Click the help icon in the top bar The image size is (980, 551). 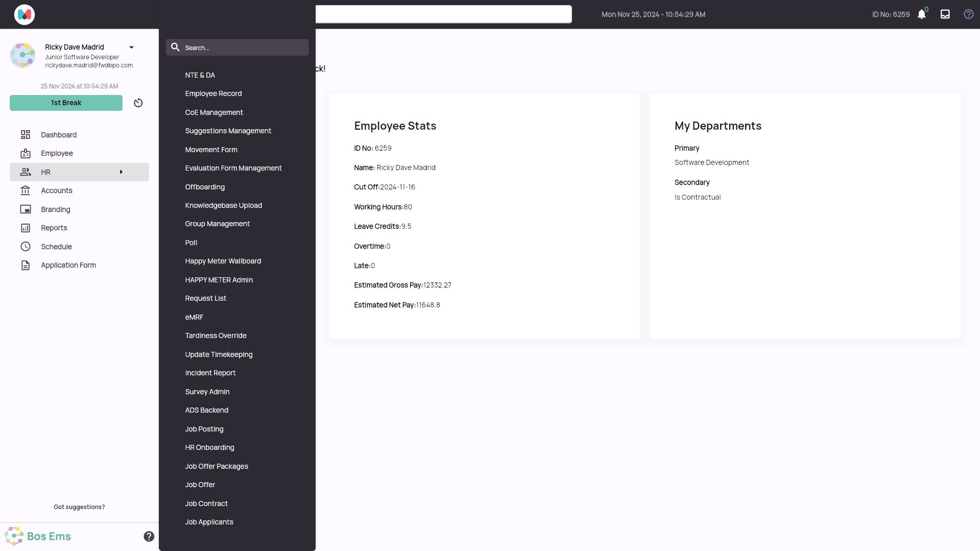969,14
